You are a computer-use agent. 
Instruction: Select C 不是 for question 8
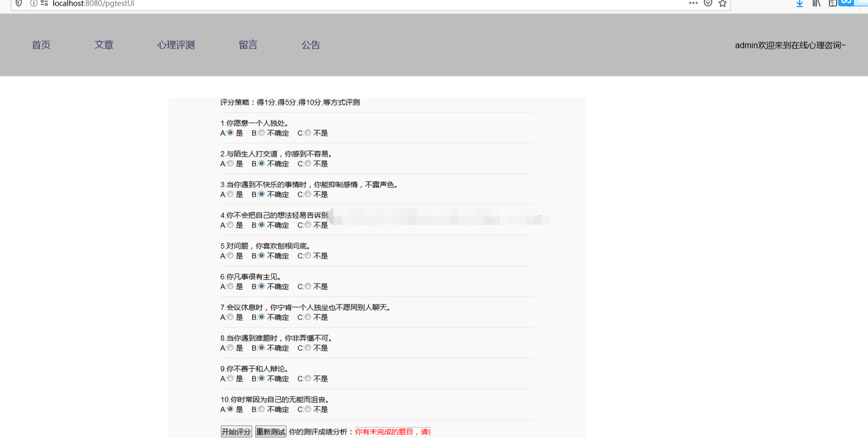coord(308,348)
